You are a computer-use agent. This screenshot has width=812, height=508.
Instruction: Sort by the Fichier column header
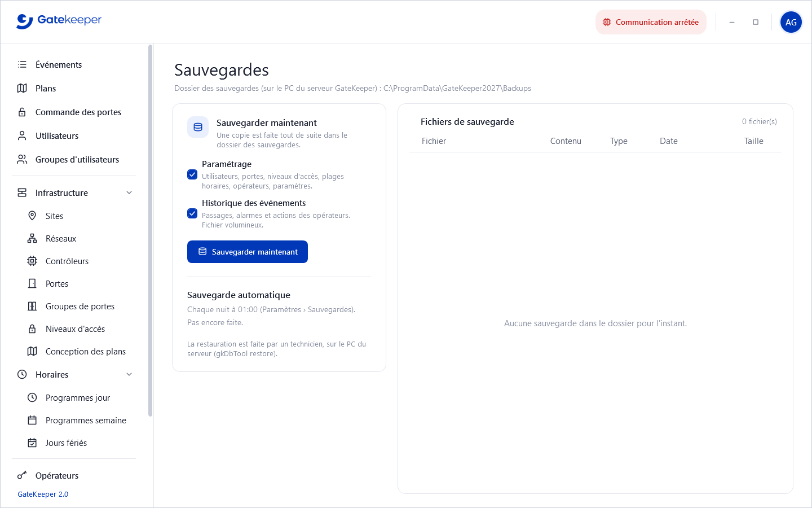coord(434,141)
